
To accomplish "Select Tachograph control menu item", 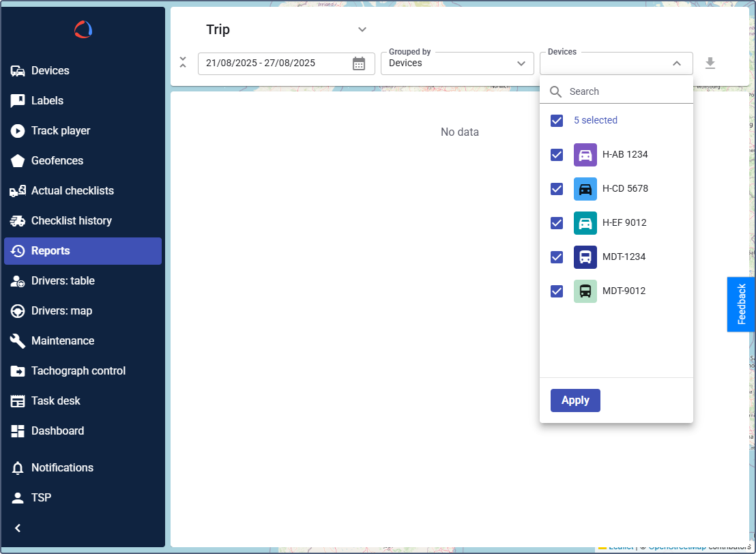I will pyautogui.click(x=78, y=371).
